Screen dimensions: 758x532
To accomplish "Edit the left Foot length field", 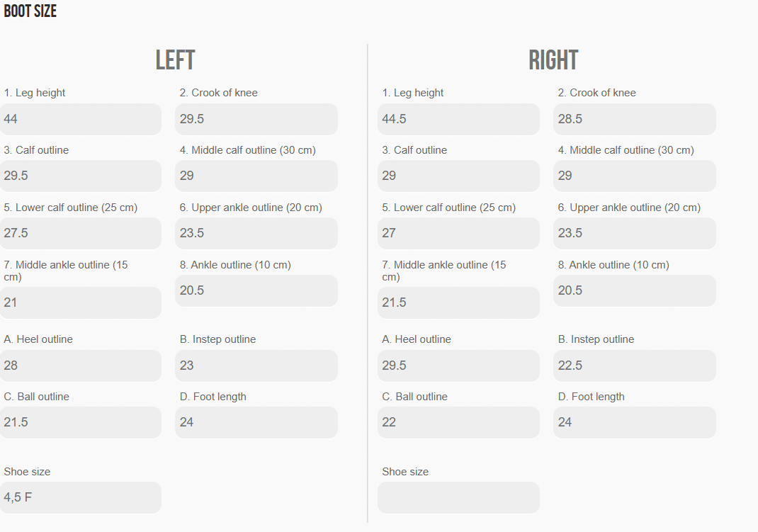I will point(256,422).
